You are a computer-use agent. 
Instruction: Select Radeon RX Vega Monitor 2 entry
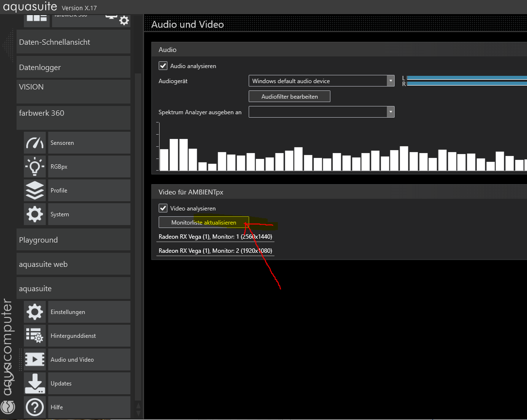pyautogui.click(x=216, y=251)
